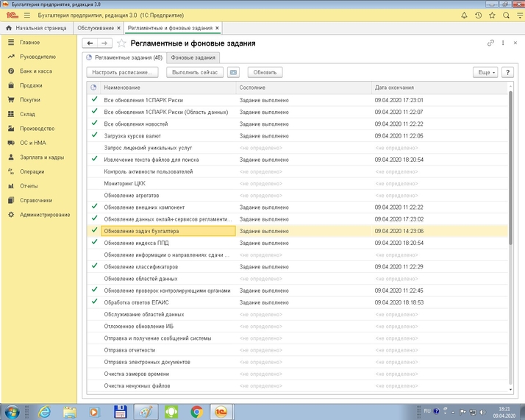
Task: Copy link to this page icon
Action: click(x=490, y=43)
